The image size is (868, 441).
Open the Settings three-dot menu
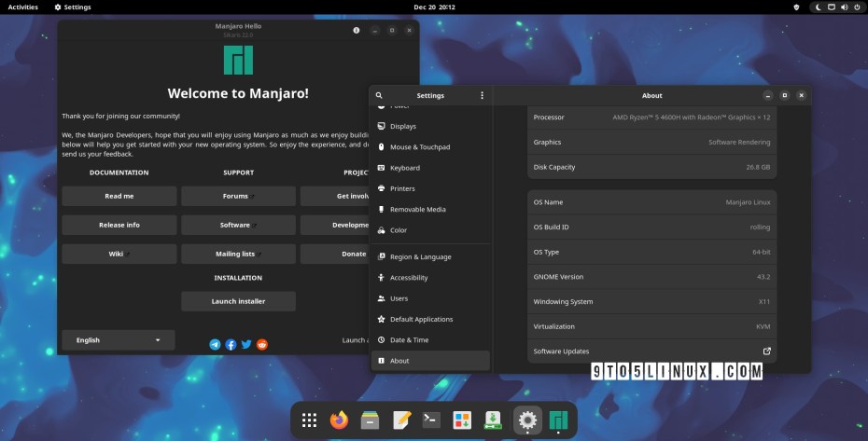click(x=483, y=95)
